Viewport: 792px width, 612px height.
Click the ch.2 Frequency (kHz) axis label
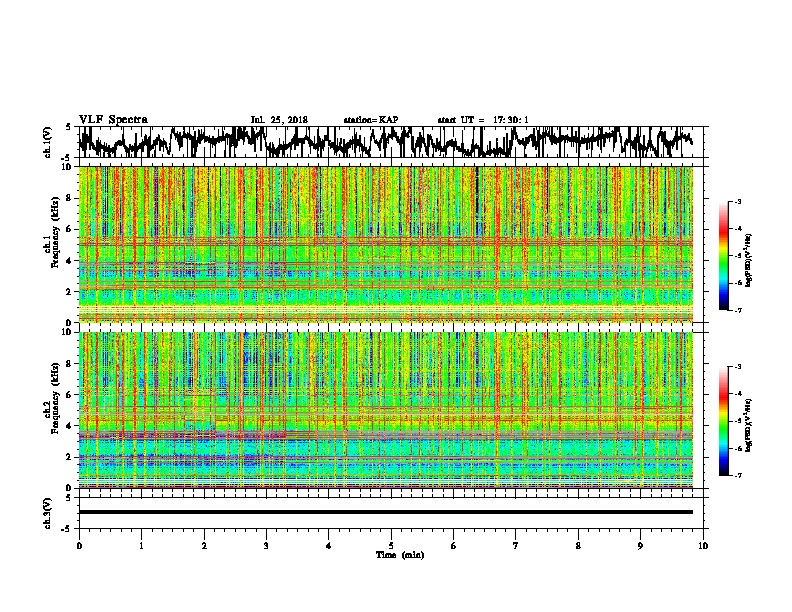51,400
